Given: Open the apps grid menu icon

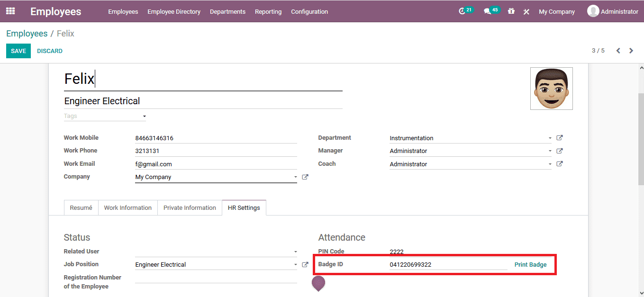Looking at the screenshot, I should point(10,11).
